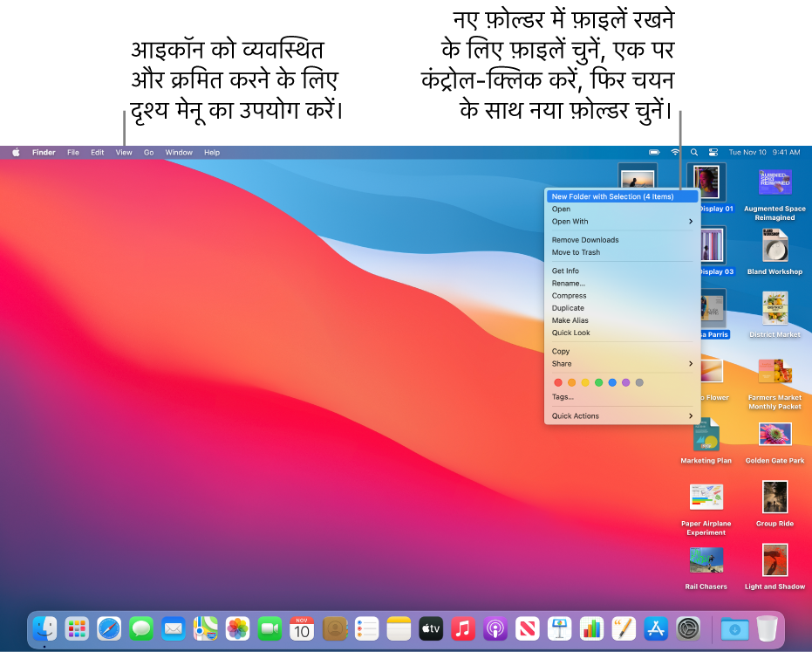Choose Compress in the context menu
The height and width of the screenshot is (652, 812).
pos(622,295)
